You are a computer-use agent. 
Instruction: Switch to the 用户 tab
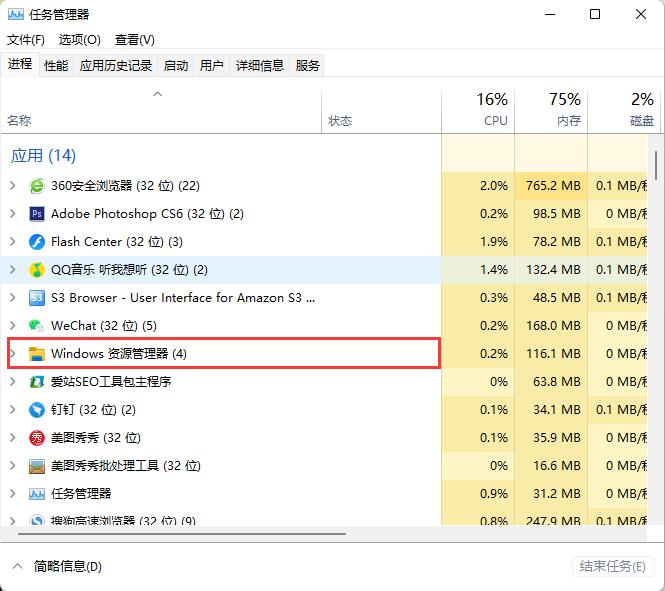(211, 65)
